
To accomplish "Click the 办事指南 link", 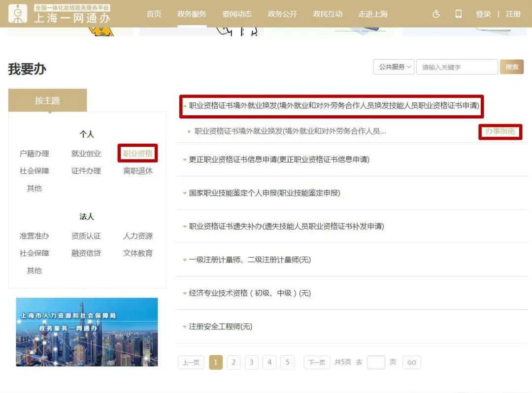I will pos(499,131).
